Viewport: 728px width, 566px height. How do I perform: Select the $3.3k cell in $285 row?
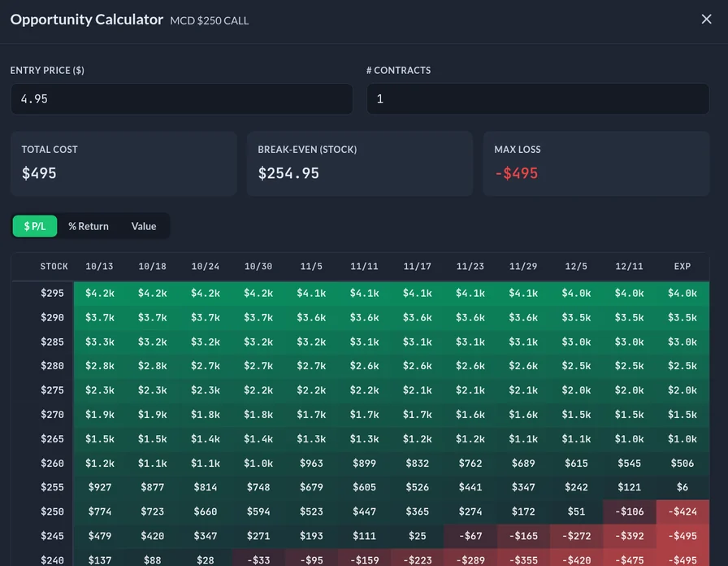100,342
